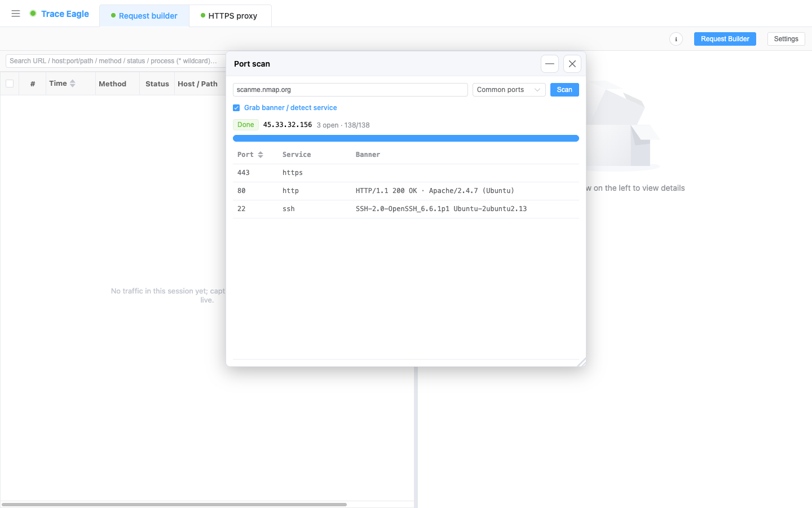Click the Trace Eagle logo
The image size is (812, 508).
point(59,14)
